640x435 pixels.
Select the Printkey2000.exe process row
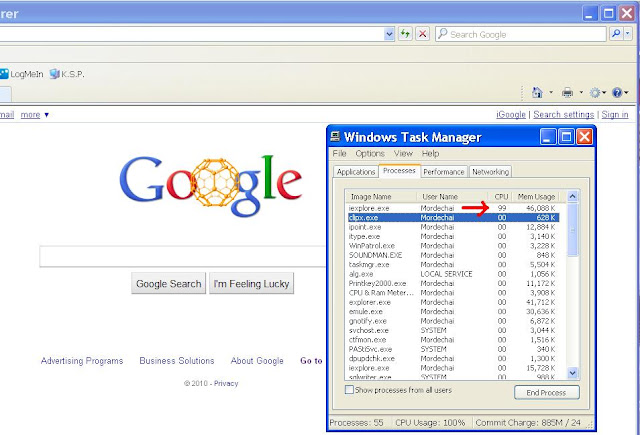click(453, 283)
